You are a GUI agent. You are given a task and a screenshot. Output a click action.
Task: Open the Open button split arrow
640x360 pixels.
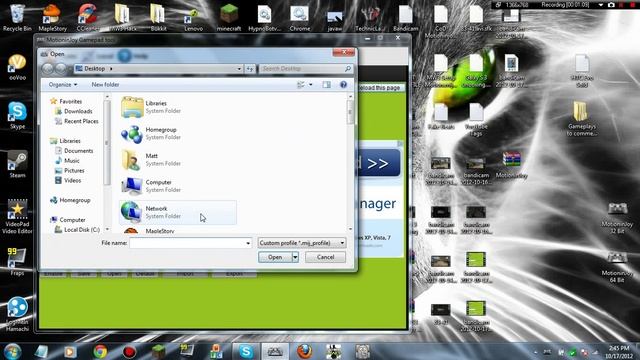(295, 257)
